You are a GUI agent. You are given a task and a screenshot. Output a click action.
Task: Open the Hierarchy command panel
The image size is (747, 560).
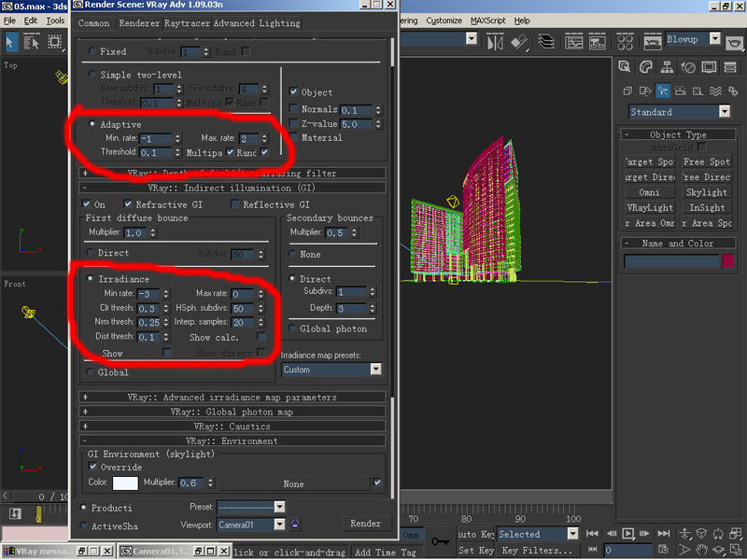(x=667, y=67)
